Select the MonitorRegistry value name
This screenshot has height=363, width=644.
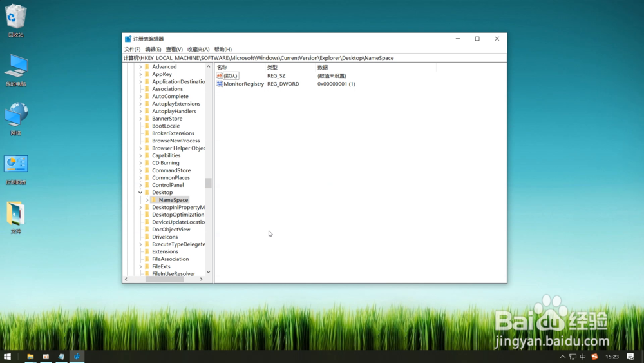point(244,84)
